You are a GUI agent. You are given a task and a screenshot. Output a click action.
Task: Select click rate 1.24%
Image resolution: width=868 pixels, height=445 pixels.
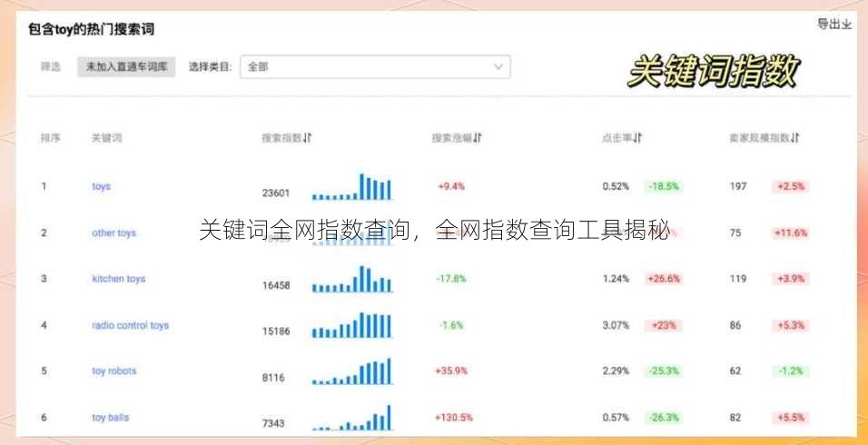tap(616, 279)
